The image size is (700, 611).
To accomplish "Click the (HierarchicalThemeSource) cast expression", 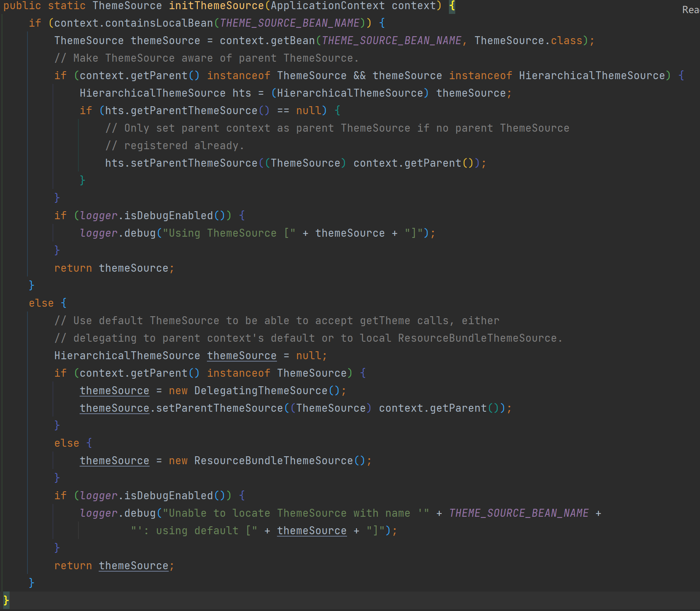I will 350,93.
